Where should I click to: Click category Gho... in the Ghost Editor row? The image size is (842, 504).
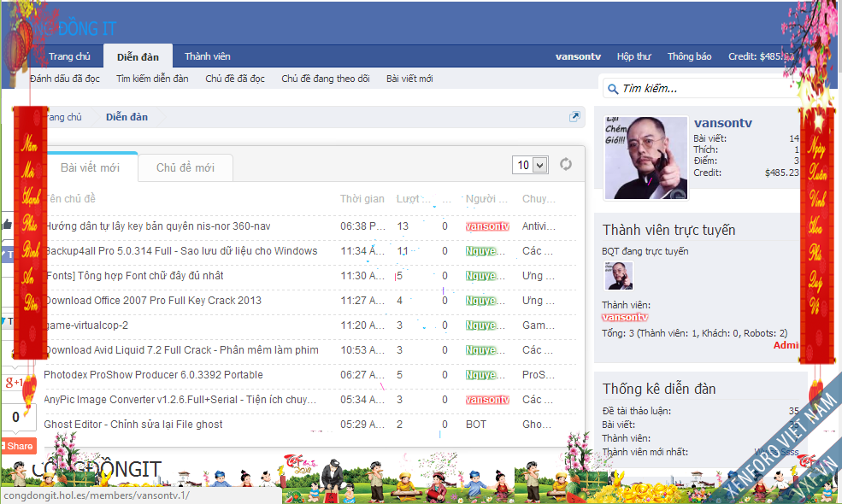(537, 424)
